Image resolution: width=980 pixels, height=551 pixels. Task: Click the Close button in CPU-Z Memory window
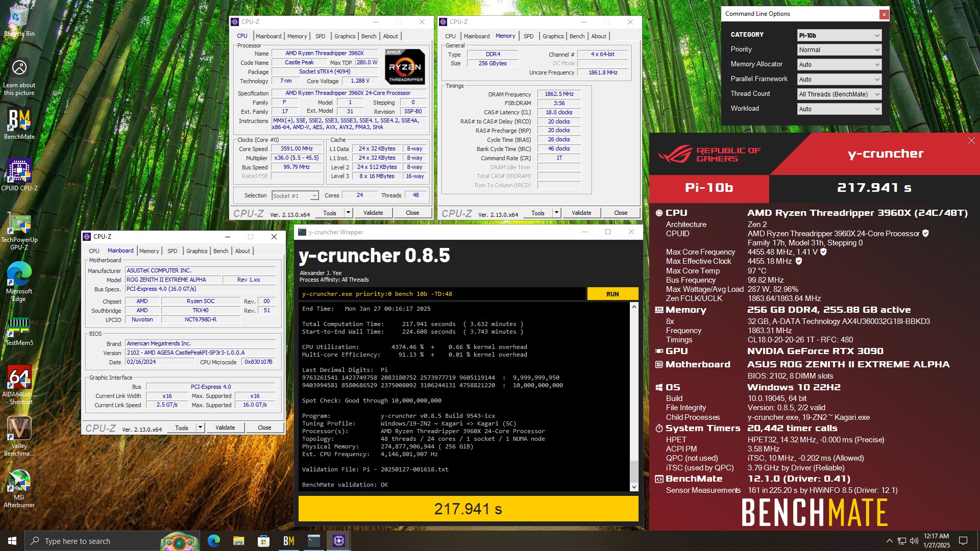(x=621, y=213)
